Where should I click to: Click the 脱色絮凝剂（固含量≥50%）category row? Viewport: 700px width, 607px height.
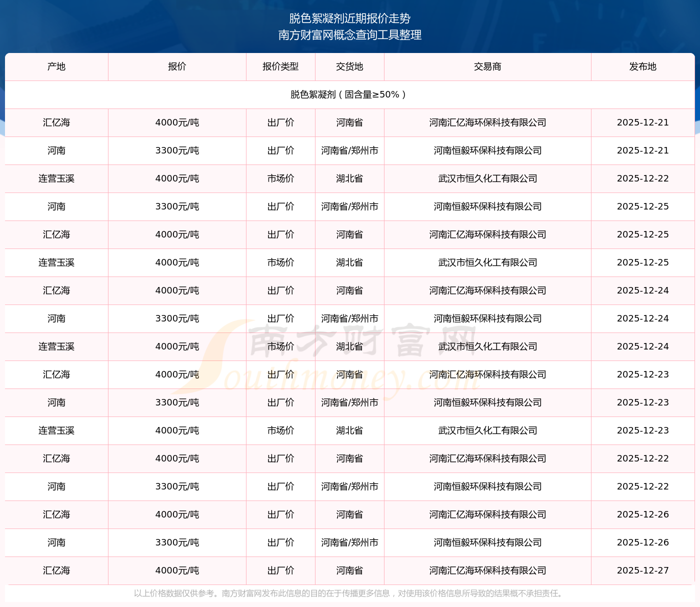point(349,94)
